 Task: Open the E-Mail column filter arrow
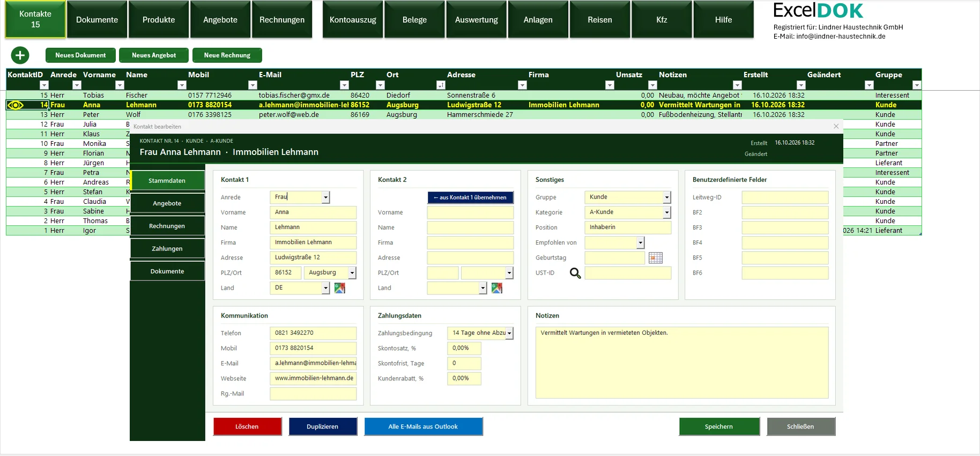(x=344, y=85)
